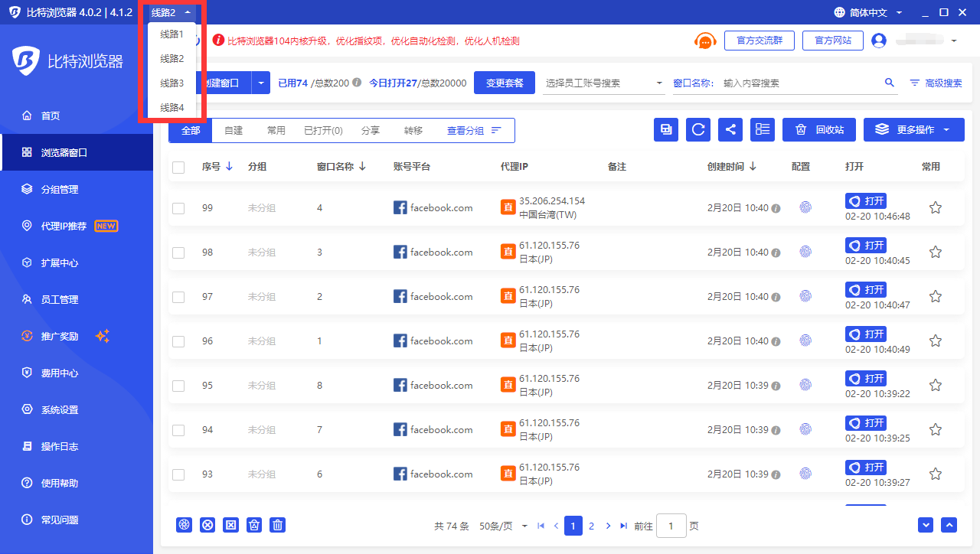Tick the checkbox for row 99
The height and width of the screenshot is (554, 980).
[178, 208]
